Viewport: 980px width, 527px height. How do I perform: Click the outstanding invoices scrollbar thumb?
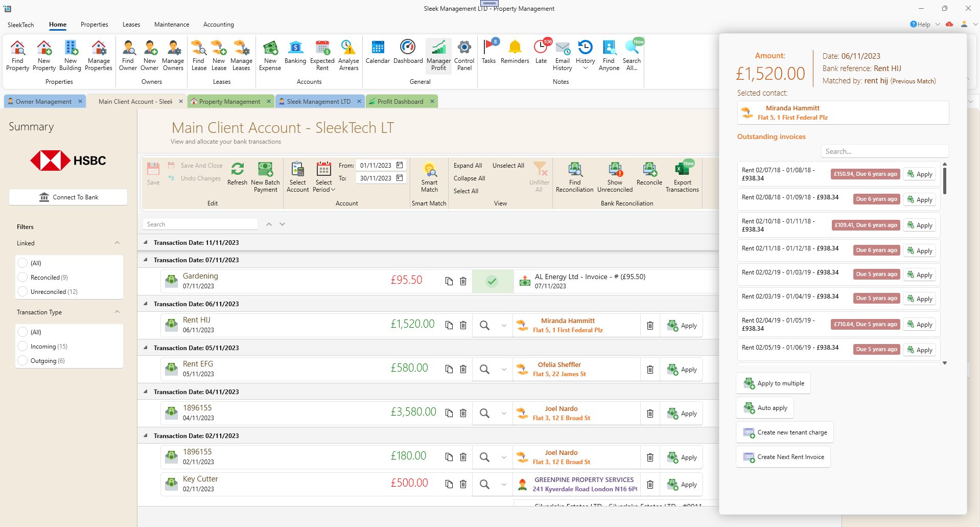pos(945,181)
